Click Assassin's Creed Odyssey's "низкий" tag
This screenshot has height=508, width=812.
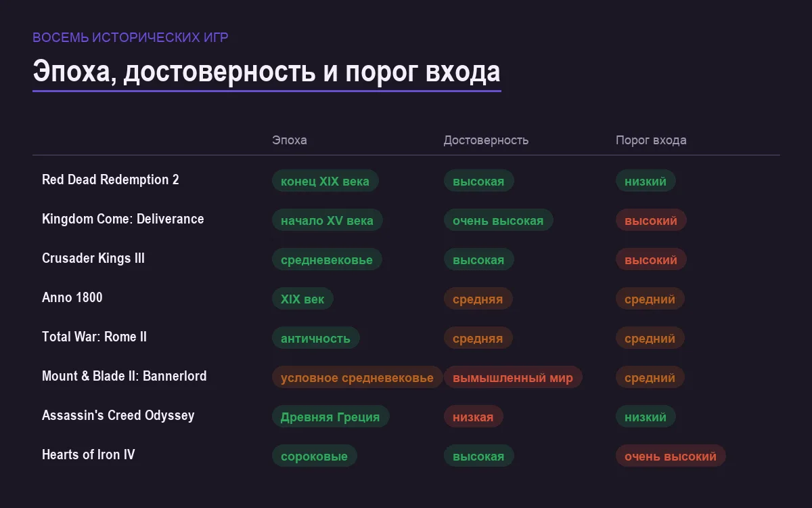tap(646, 417)
